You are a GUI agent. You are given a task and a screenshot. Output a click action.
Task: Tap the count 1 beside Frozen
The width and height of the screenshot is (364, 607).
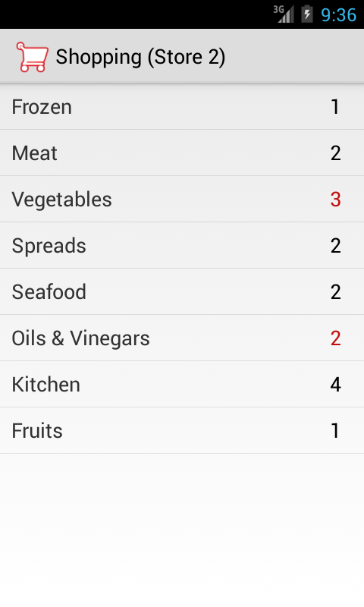pos(336,107)
